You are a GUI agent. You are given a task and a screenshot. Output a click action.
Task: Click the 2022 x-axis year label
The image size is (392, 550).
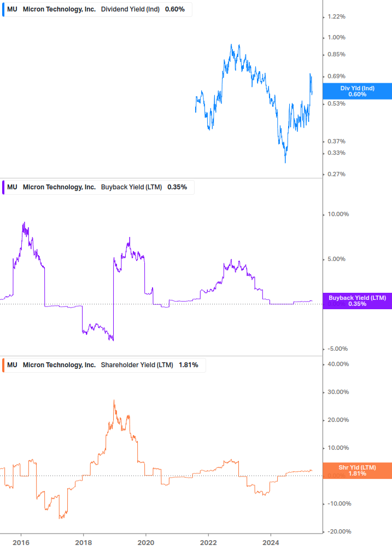[x=208, y=543]
